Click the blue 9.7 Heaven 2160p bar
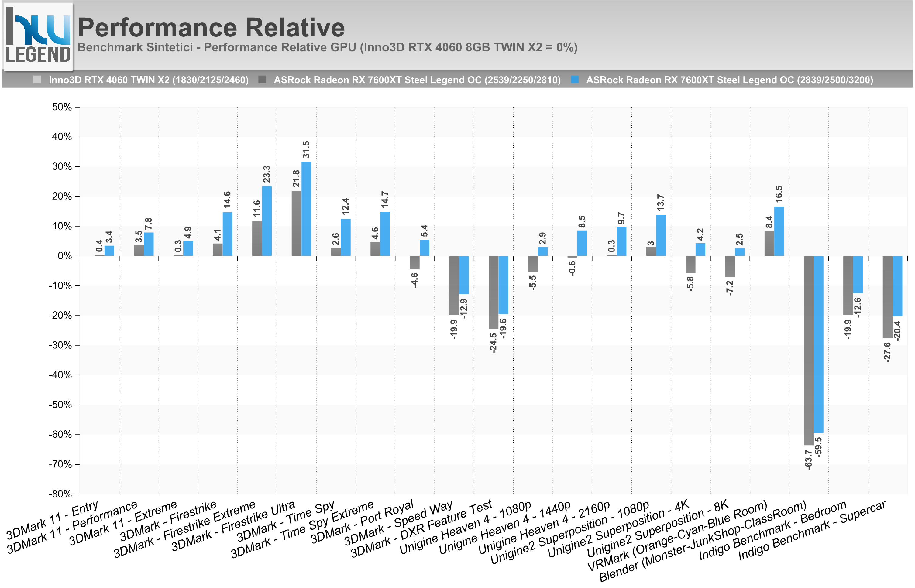The width and height of the screenshot is (915, 588). (621, 241)
